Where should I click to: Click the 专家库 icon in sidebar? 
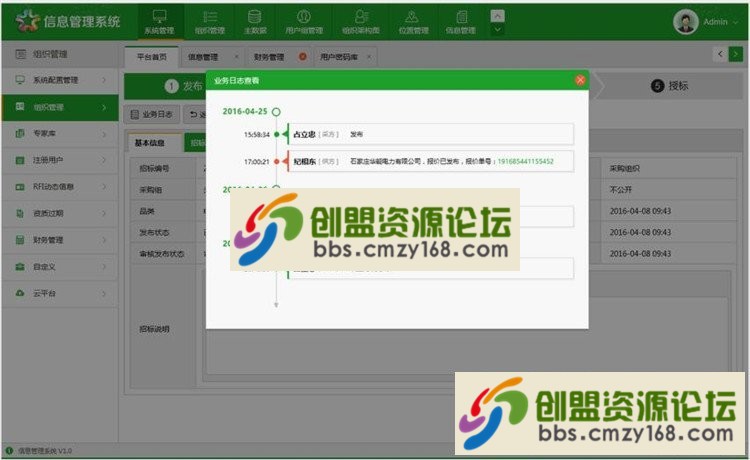pos(20,133)
